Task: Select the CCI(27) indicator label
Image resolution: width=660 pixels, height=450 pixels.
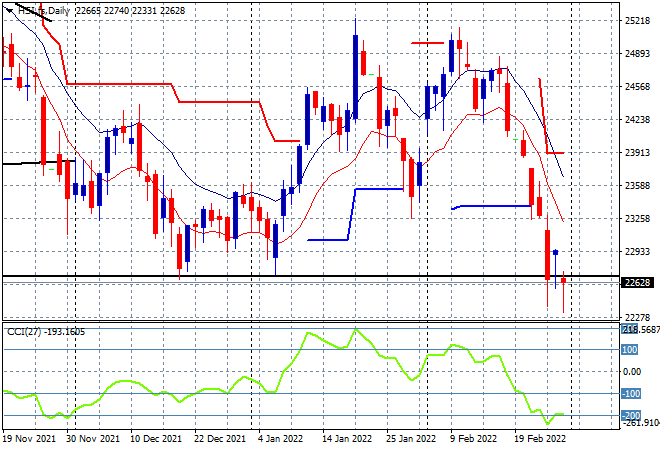Action: [x=24, y=332]
